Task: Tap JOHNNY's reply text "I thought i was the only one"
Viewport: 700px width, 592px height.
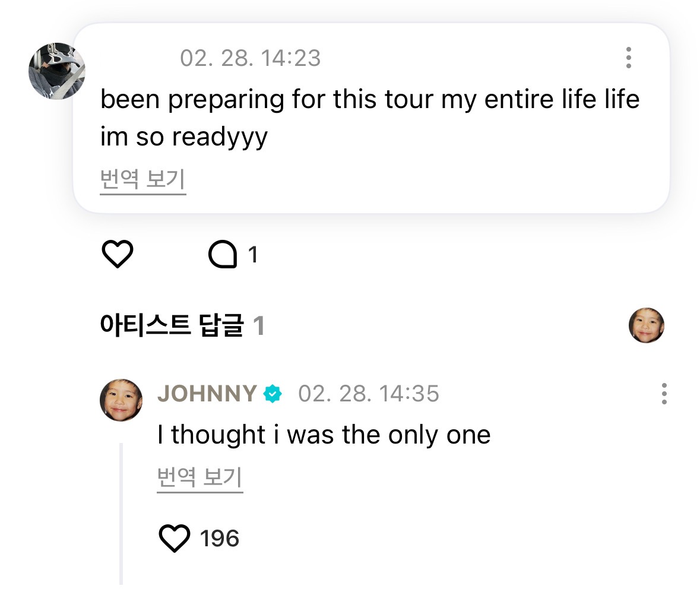Action: [324, 435]
